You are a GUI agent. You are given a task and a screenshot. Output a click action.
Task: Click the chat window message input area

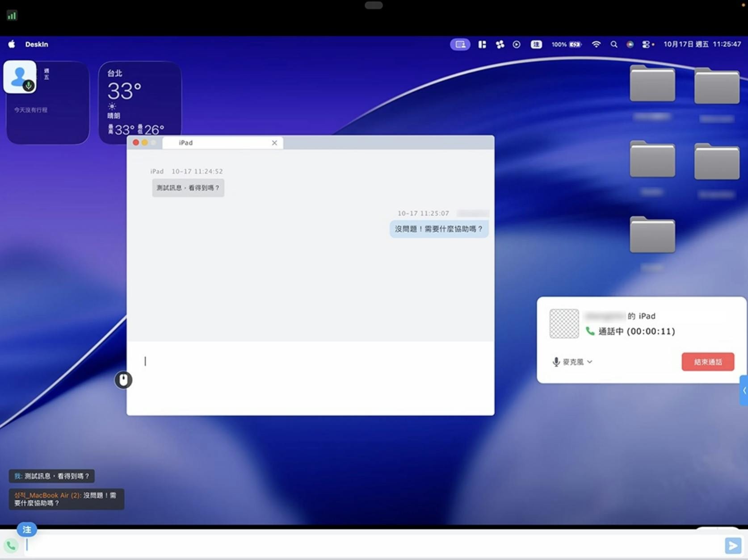click(x=310, y=377)
